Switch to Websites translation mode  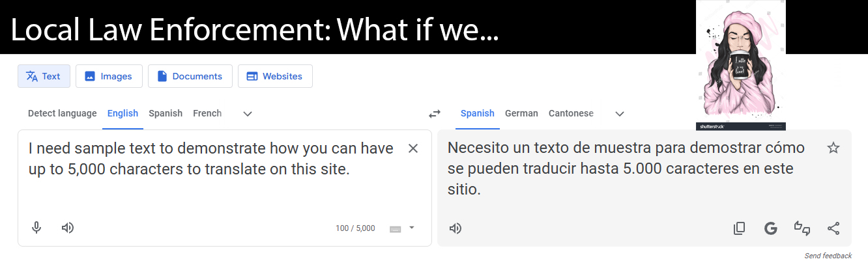(x=274, y=76)
